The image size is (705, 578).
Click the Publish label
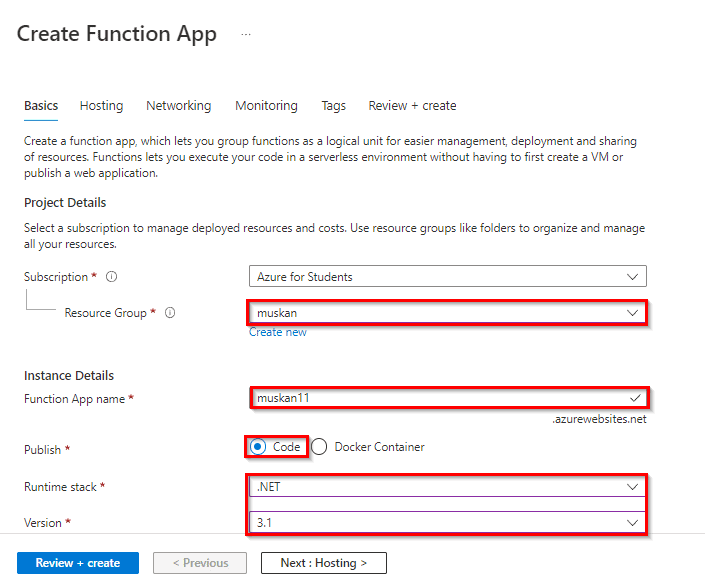tap(42, 449)
